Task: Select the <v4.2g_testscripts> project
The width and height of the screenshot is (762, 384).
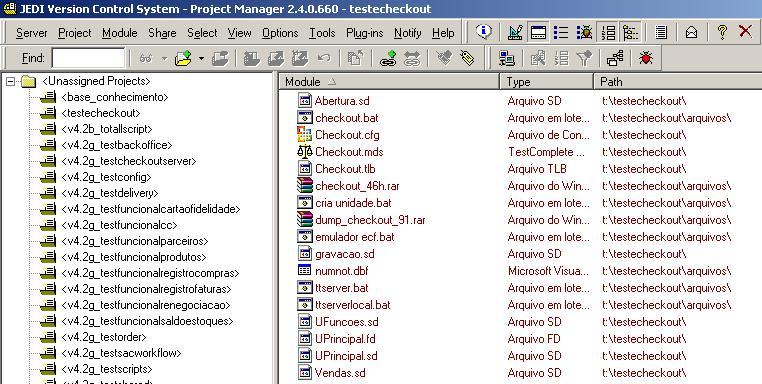Action: click(107, 369)
